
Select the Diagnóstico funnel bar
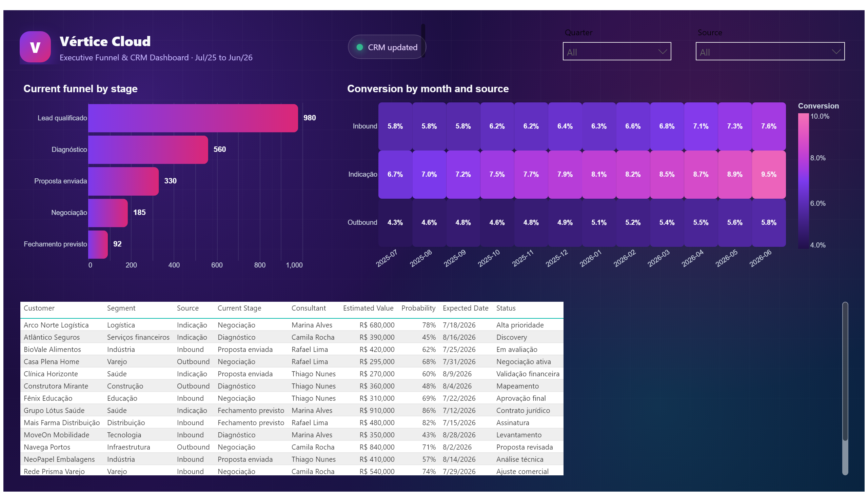point(148,150)
